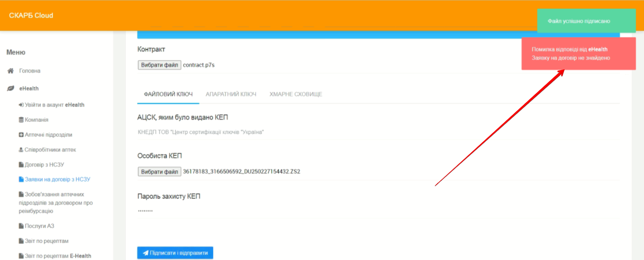Dismiss the red eHealth error notification

pyautogui.click(x=578, y=54)
